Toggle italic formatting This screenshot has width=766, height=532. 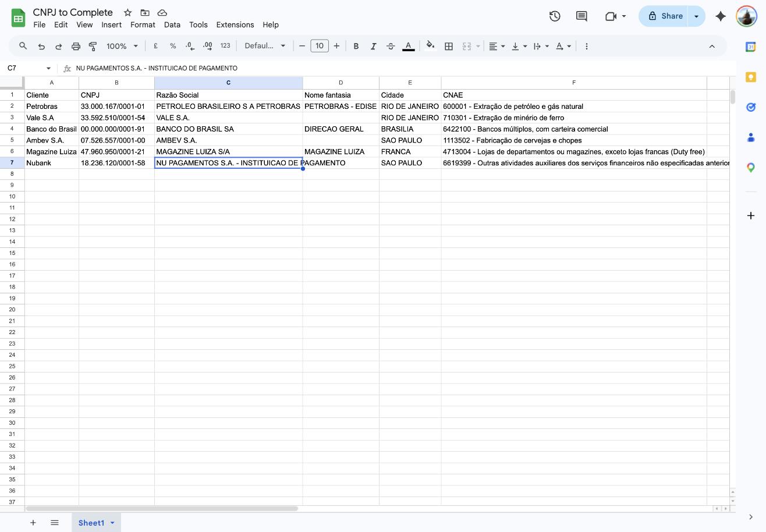(x=373, y=46)
